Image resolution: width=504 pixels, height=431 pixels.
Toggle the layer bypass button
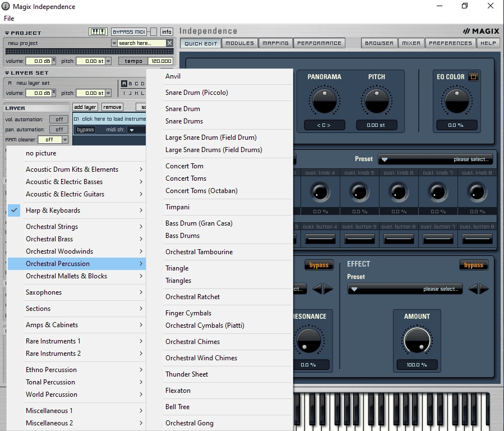pyautogui.click(x=85, y=130)
